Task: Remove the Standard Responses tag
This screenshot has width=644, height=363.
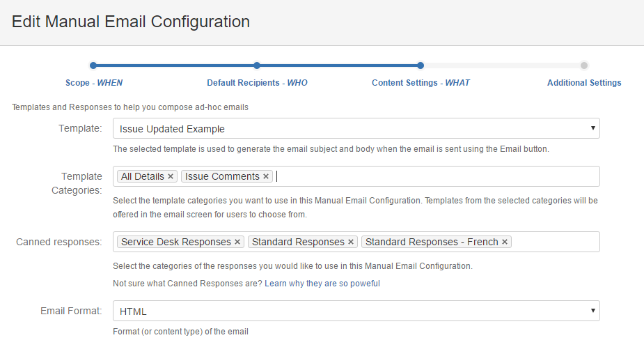Action: pyautogui.click(x=350, y=242)
